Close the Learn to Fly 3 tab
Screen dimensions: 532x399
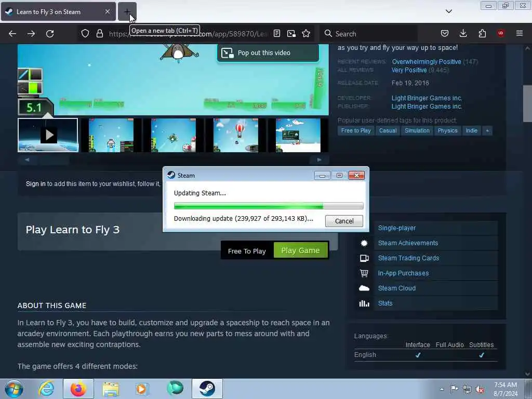(107, 11)
